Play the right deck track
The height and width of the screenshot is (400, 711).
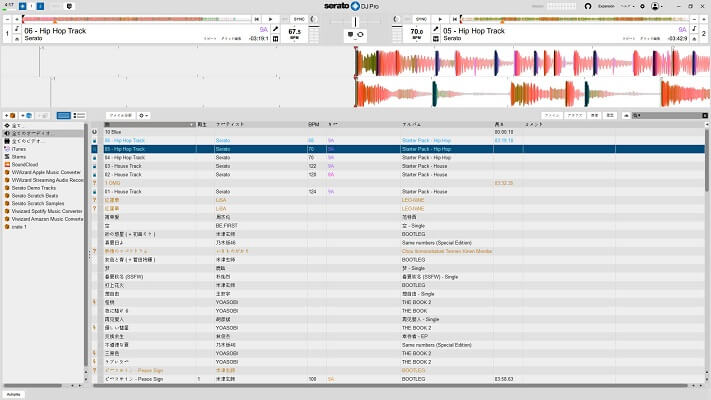[440, 19]
